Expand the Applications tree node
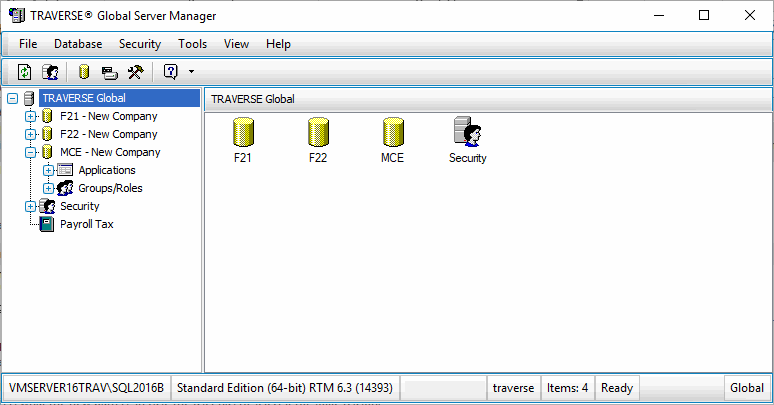 pyautogui.click(x=48, y=170)
